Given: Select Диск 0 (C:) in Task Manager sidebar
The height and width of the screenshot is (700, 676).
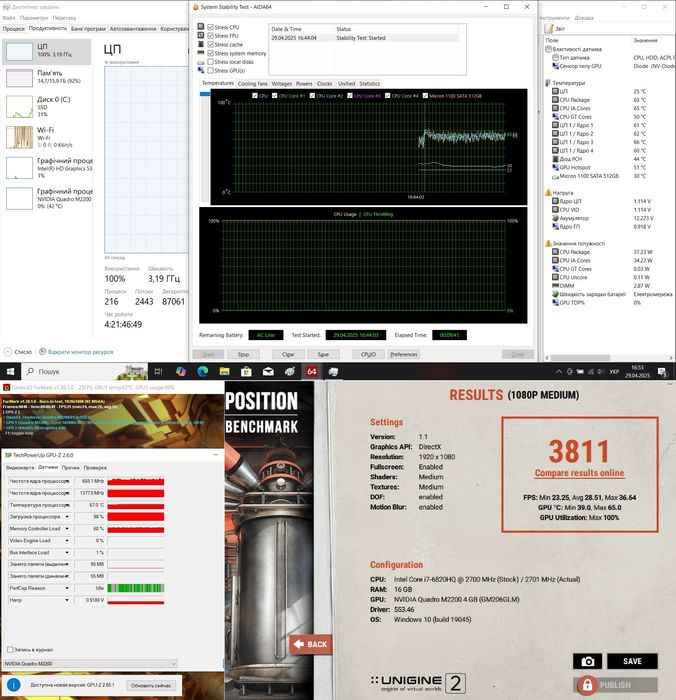Looking at the screenshot, I should click(47, 107).
